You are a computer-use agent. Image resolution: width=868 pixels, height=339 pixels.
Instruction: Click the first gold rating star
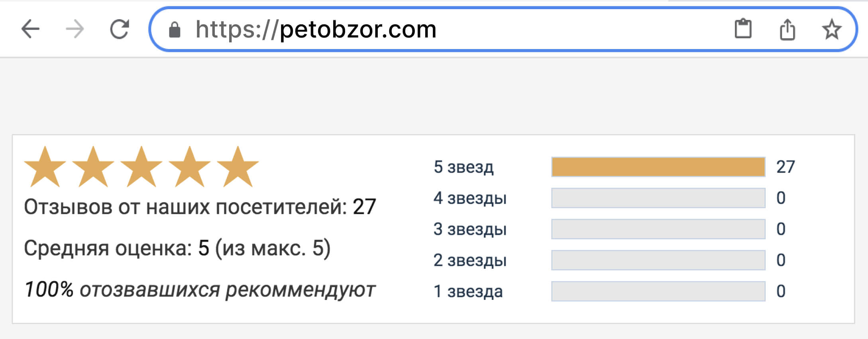(x=45, y=167)
